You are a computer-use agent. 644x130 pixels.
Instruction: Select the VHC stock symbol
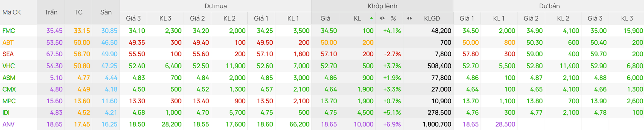point(8,66)
